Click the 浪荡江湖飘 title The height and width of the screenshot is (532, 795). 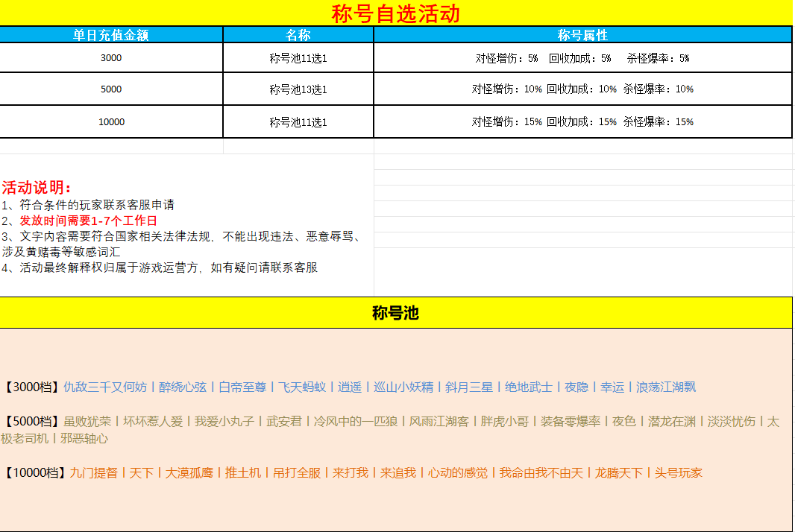pos(666,387)
